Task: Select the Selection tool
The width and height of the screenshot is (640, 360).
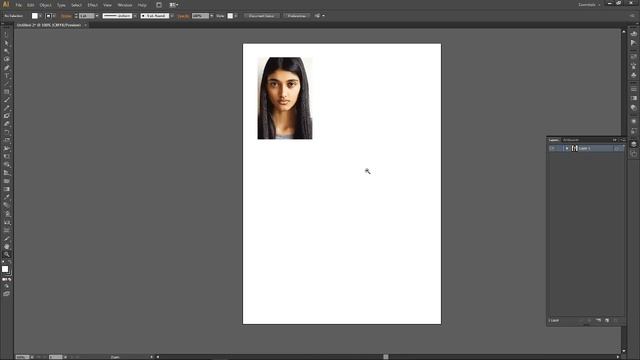Action: pyautogui.click(x=7, y=35)
